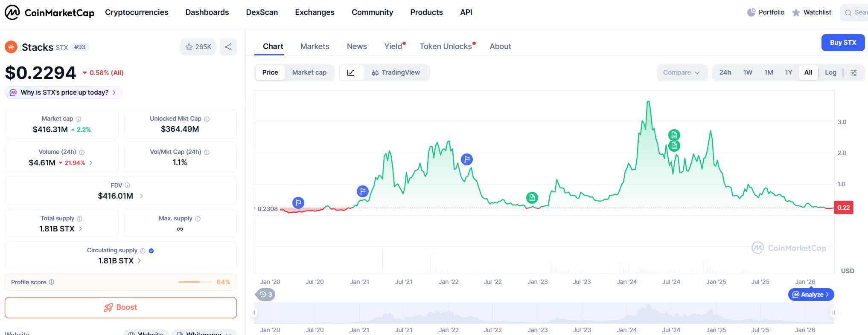Click Vol/Mkt Cap (24h) info icon
868x335 pixels.
tap(207, 152)
